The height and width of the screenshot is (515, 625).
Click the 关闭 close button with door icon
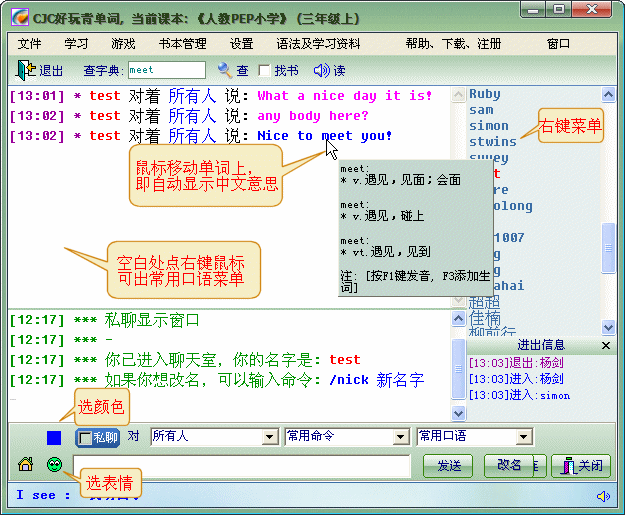[581, 465]
